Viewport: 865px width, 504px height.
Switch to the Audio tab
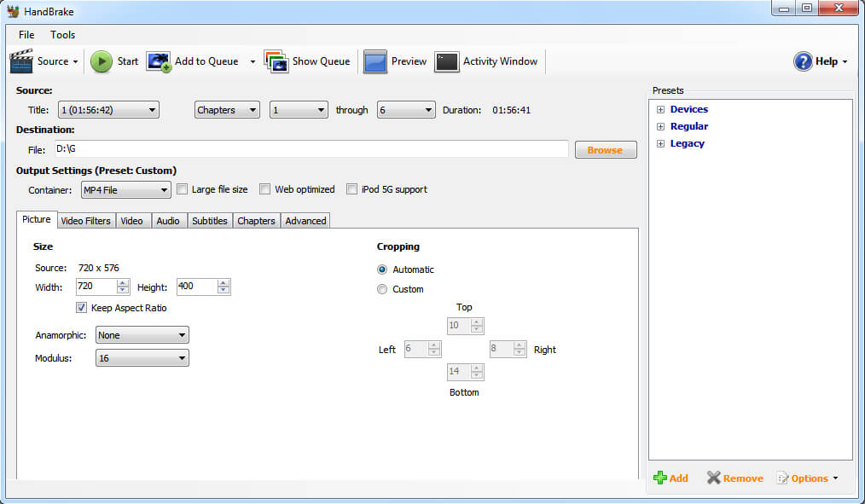[x=168, y=221]
